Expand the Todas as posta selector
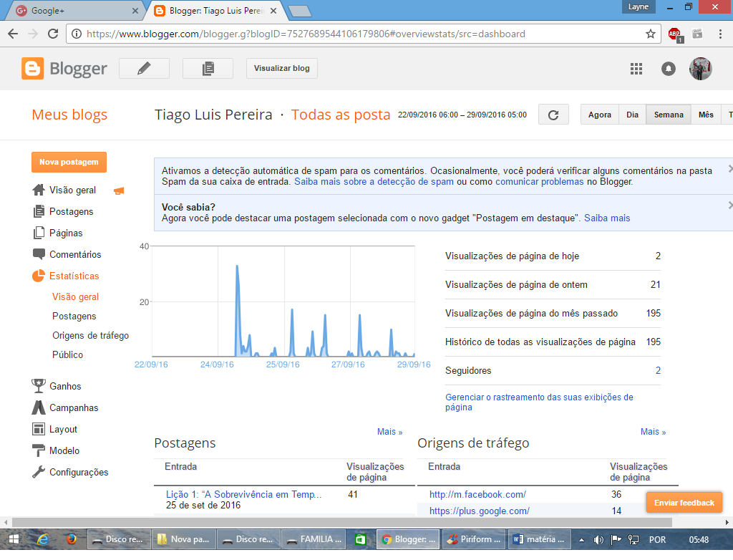Viewport: 733px width, 560px height. pos(341,115)
